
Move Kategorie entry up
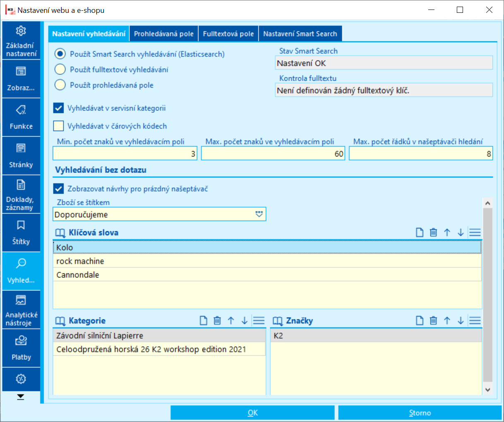tap(231, 321)
